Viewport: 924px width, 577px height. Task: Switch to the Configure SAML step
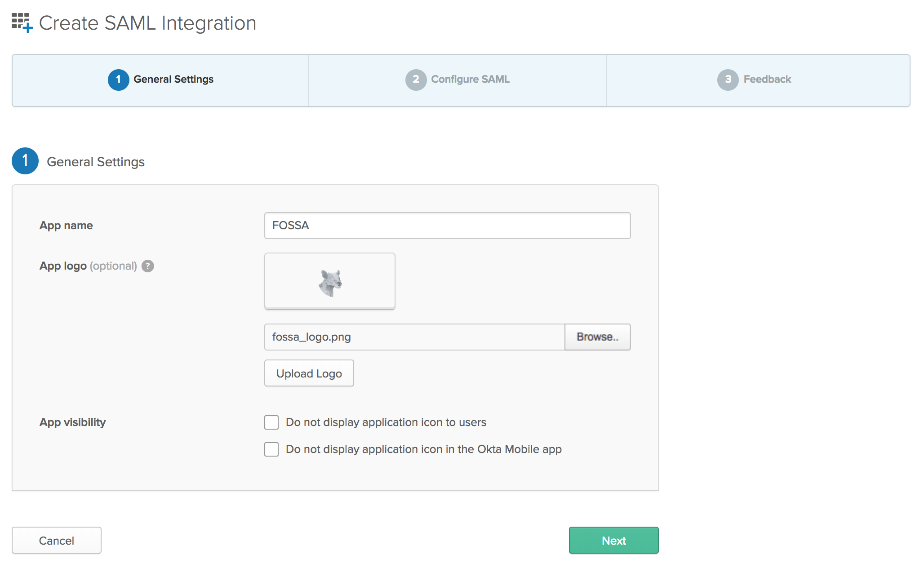[470, 80]
